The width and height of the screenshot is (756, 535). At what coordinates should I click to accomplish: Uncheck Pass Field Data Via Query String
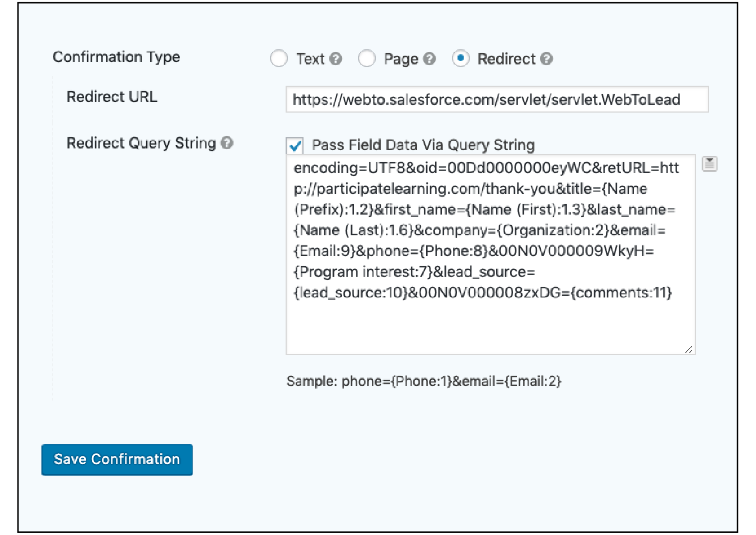(295, 146)
